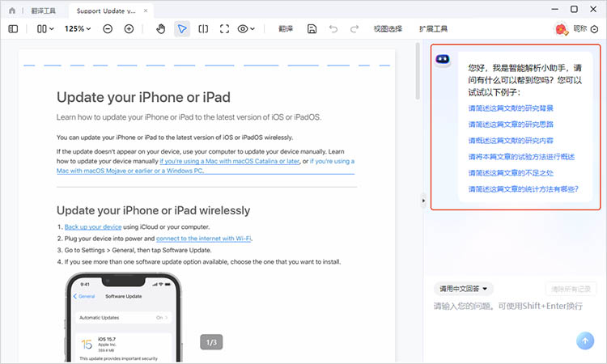
Task: Click the assistant robot avatar
Action: [443, 60]
